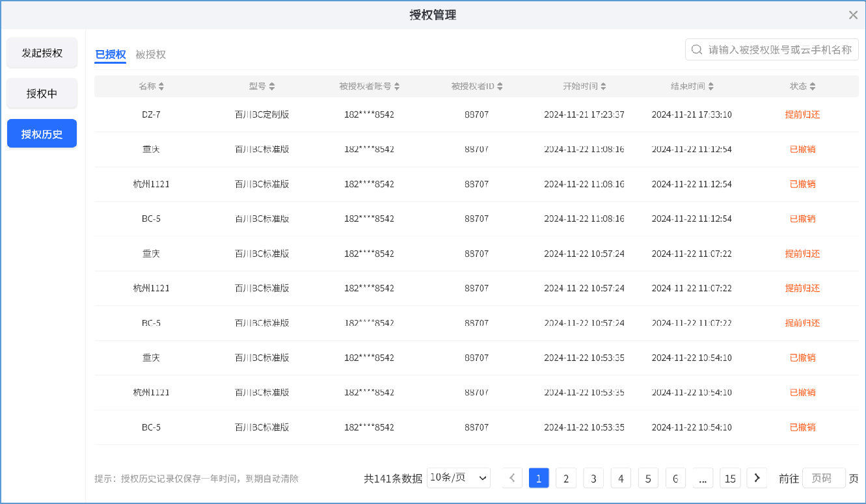Image resolution: width=866 pixels, height=504 pixels.
Task: Select the 授权历史 sidebar button
Action: click(x=42, y=134)
